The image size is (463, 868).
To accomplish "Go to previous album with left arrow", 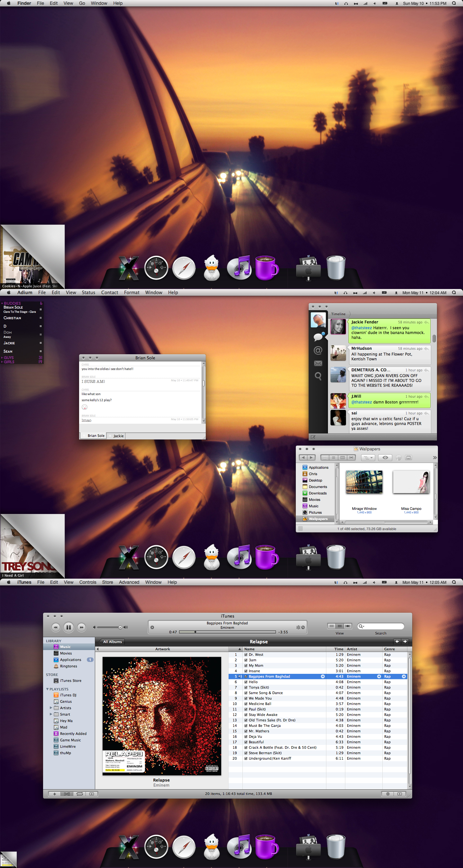I will coord(397,642).
